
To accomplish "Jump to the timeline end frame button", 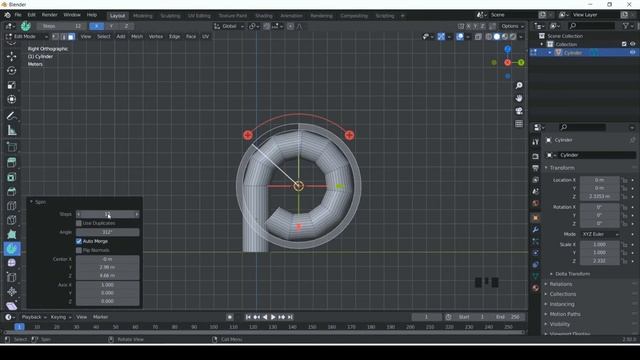I will tap(290, 317).
